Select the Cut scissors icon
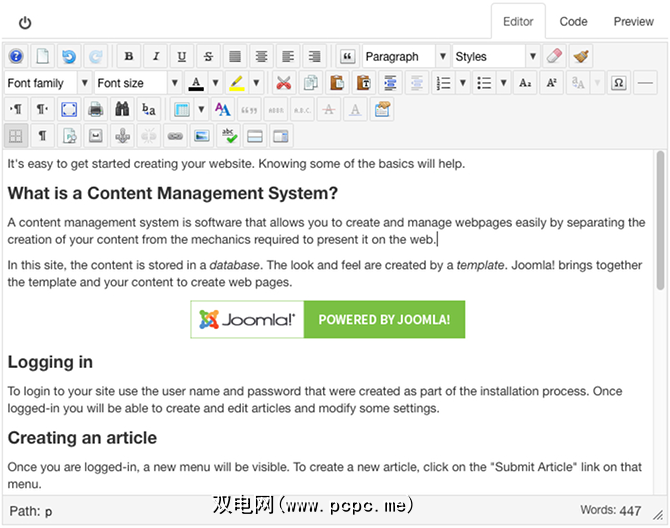 pos(284,83)
